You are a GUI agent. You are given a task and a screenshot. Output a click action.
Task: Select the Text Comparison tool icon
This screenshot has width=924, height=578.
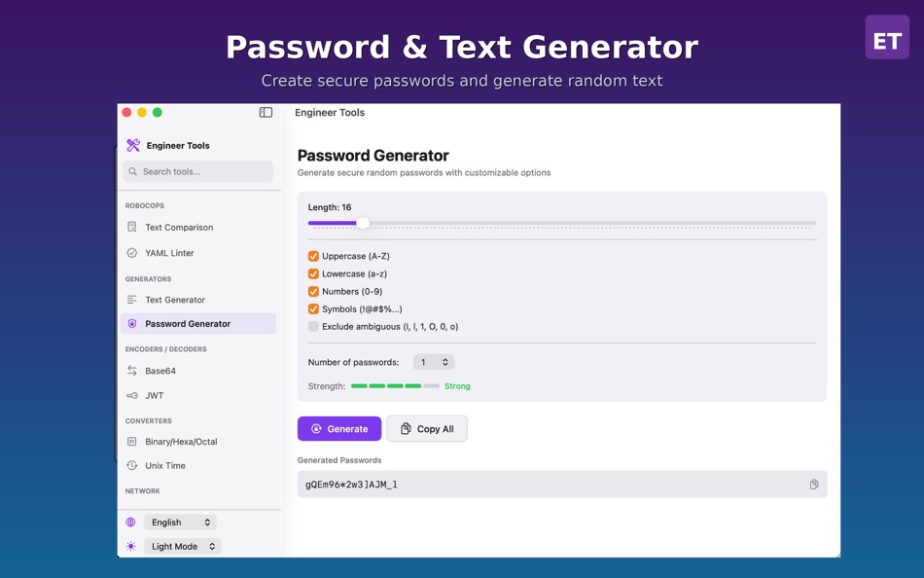[x=133, y=227]
